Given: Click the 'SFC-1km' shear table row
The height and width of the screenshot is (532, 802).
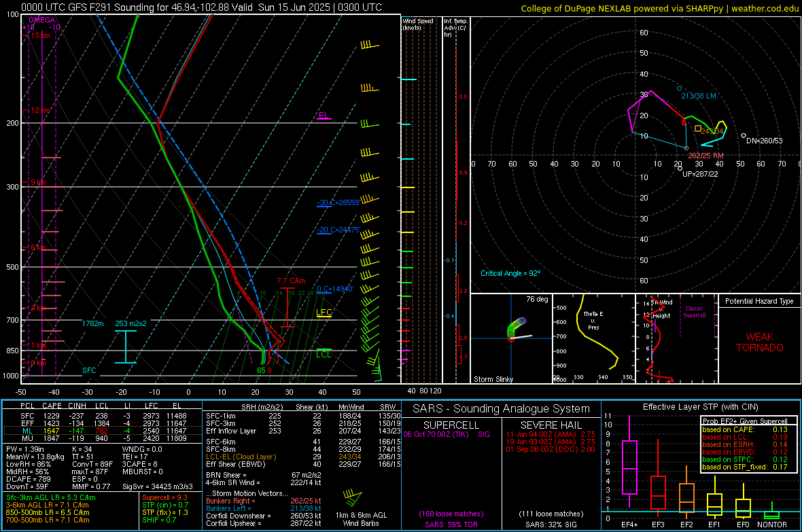Looking at the screenshot, I should pos(303,416).
